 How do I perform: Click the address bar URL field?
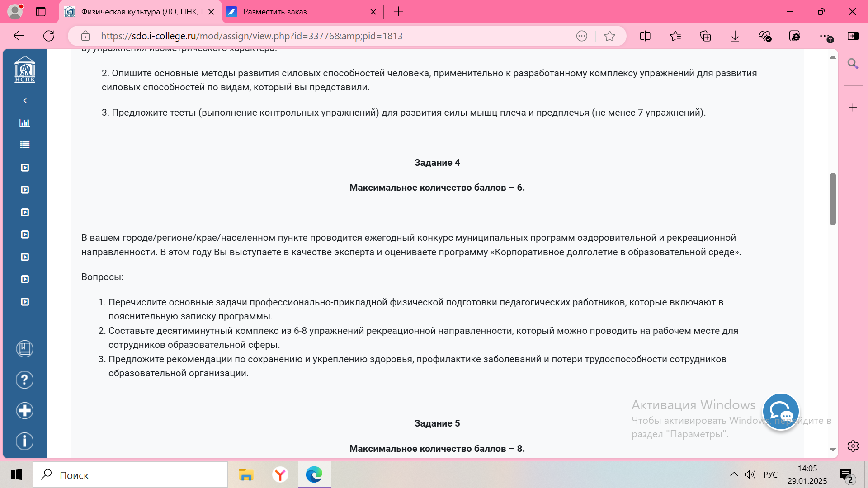316,36
